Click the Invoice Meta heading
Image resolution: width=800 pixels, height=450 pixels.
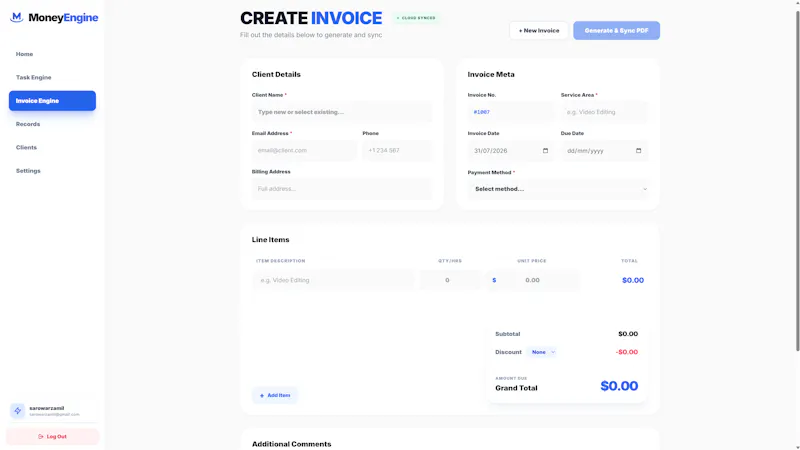[491, 74]
